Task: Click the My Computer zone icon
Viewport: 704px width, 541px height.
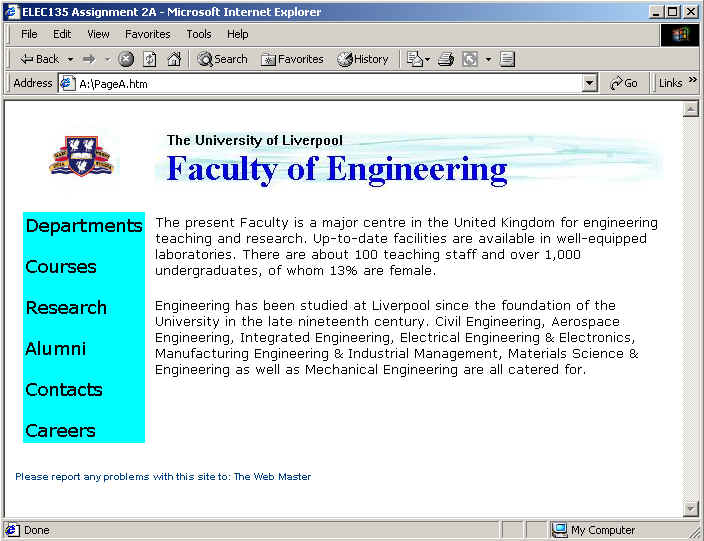Action: click(x=559, y=530)
